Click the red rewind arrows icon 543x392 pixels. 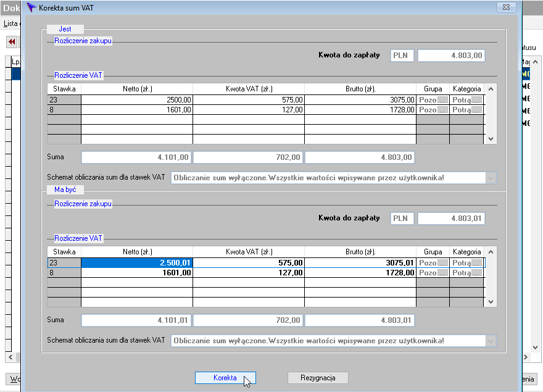(x=12, y=42)
